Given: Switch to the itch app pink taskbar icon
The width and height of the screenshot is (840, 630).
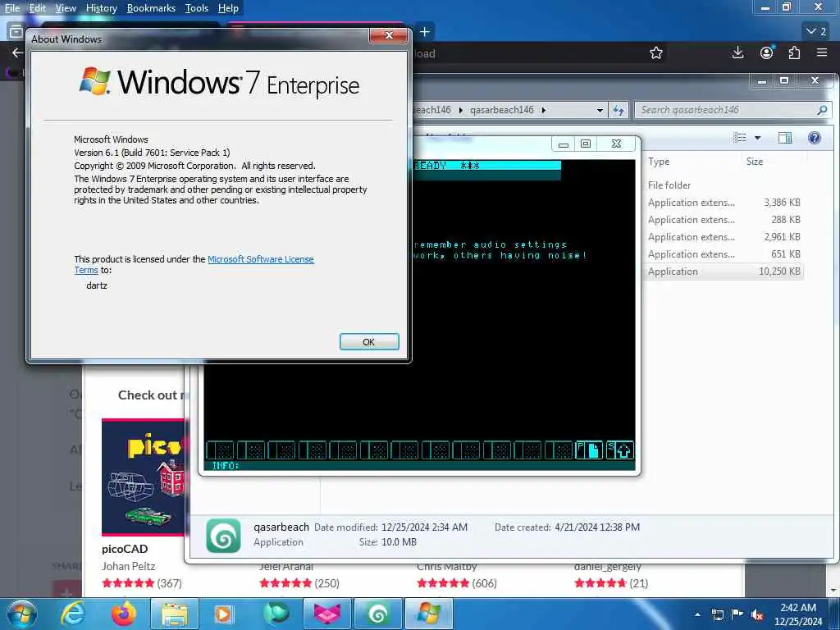Looking at the screenshot, I should point(326,614).
